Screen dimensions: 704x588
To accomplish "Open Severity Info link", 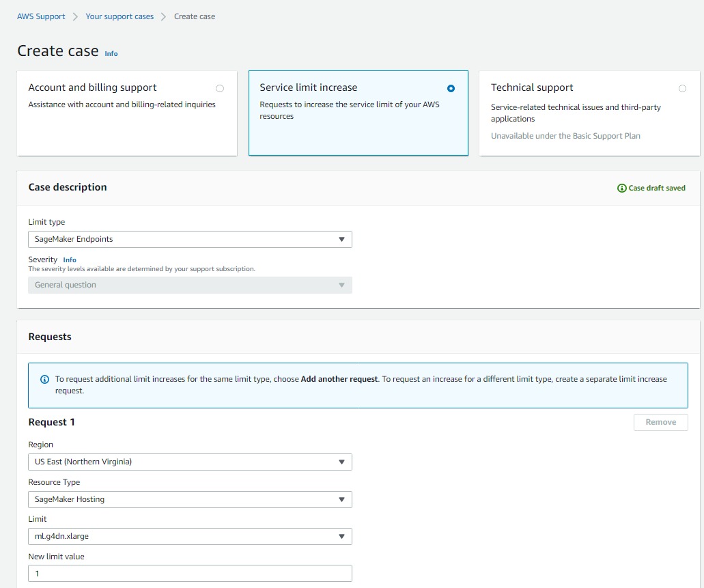I will click(70, 260).
